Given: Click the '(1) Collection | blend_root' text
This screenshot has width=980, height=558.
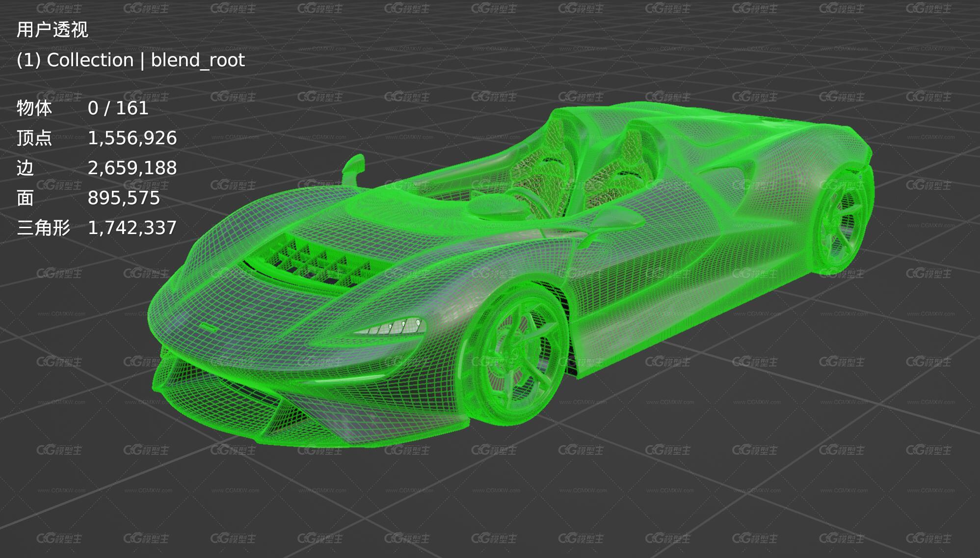Looking at the screenshot, I should coord(131,60).
